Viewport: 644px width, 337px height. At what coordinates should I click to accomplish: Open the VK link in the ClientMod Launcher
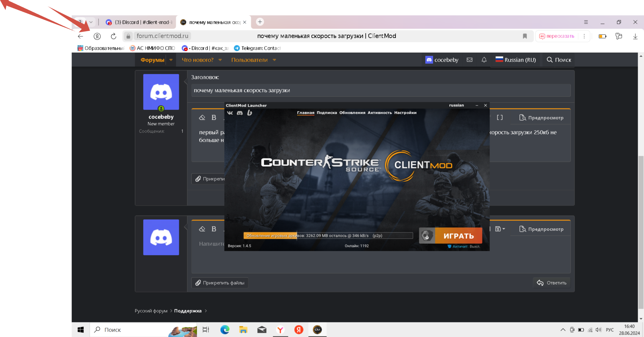click(x=230, y=113)
